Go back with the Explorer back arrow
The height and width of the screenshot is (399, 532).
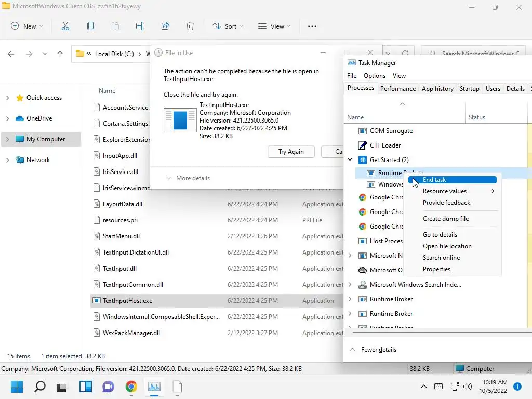pyautogui.click(x=11, y=54)
